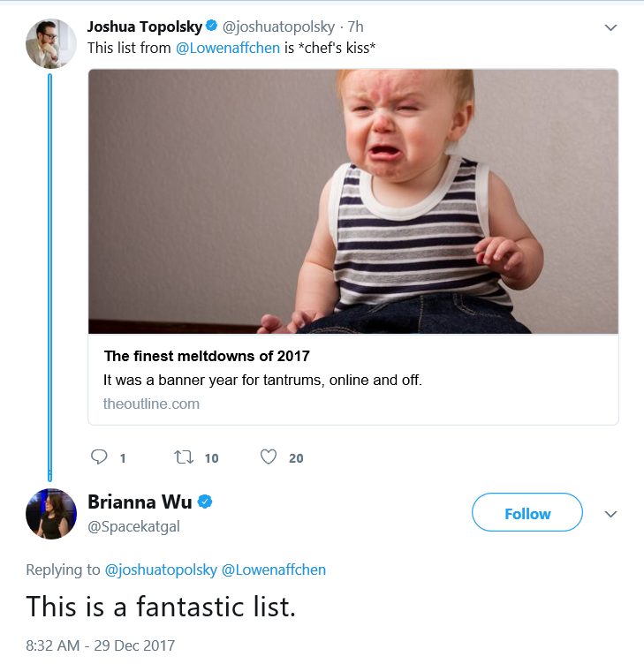Click the retweet arrows icon
Viewport: 644px width, 664px height.
click(x=184, y=456)
